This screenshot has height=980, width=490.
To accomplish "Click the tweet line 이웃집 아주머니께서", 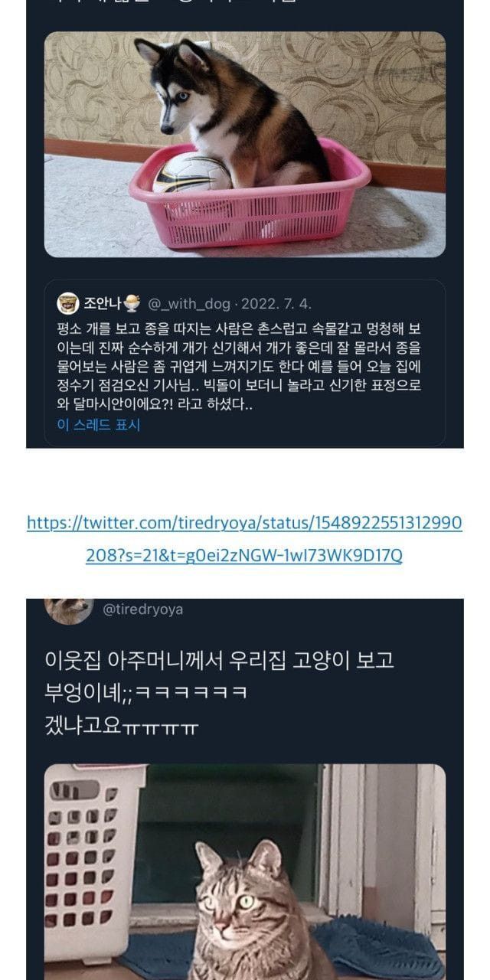I will 220,660.
